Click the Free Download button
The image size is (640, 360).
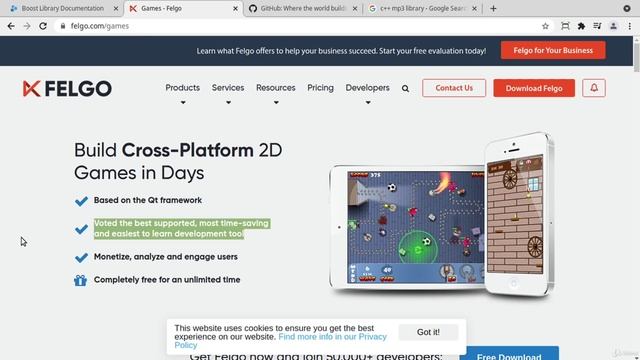click(509, 353)
